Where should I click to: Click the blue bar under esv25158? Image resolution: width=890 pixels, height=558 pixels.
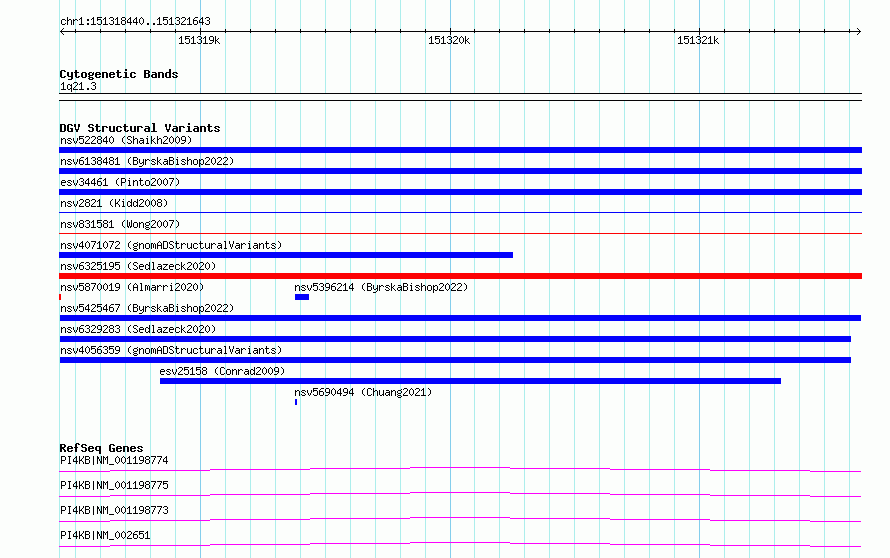[x=471, y=381]
